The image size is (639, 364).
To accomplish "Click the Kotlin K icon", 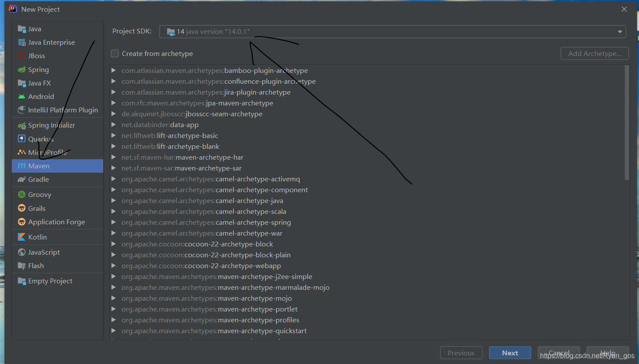I will 22,237.
